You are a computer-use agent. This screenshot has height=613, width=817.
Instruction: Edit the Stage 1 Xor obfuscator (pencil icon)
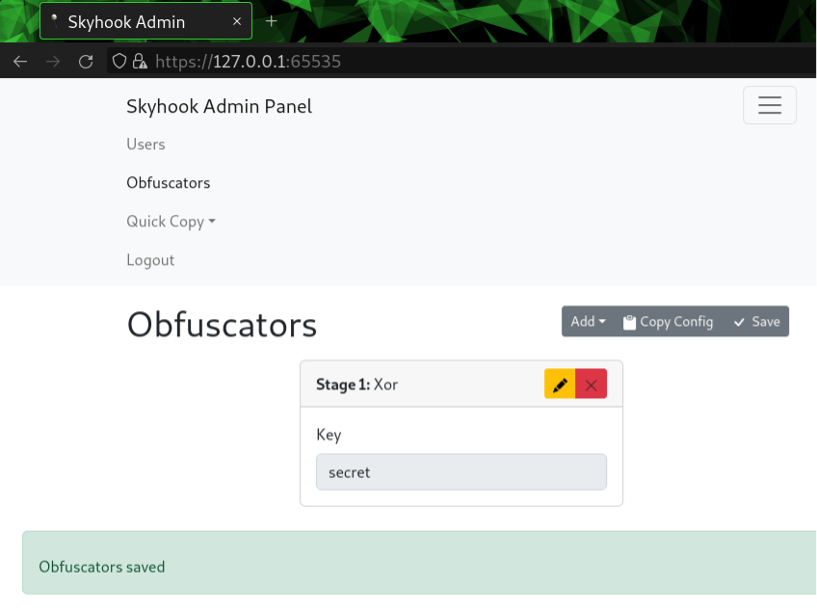coord(560,385)
